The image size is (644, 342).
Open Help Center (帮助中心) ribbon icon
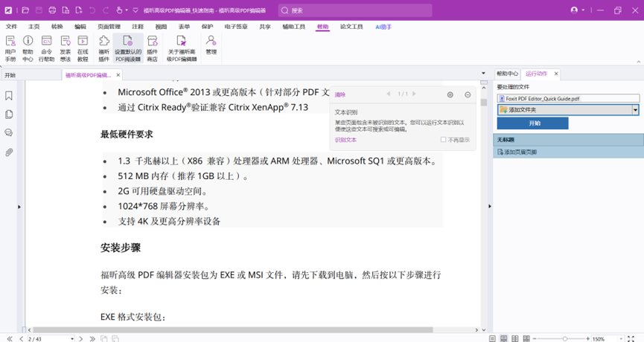(28, 48)
